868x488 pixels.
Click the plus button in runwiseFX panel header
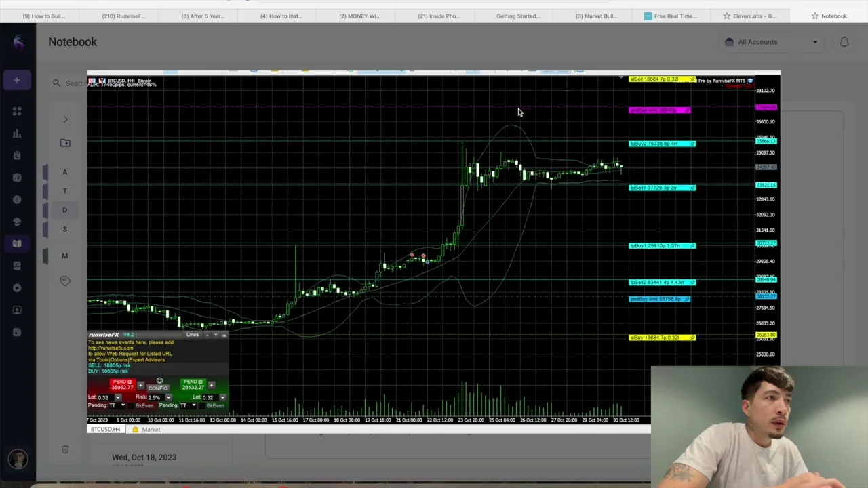pyautogui.click(x=216, y=335)
